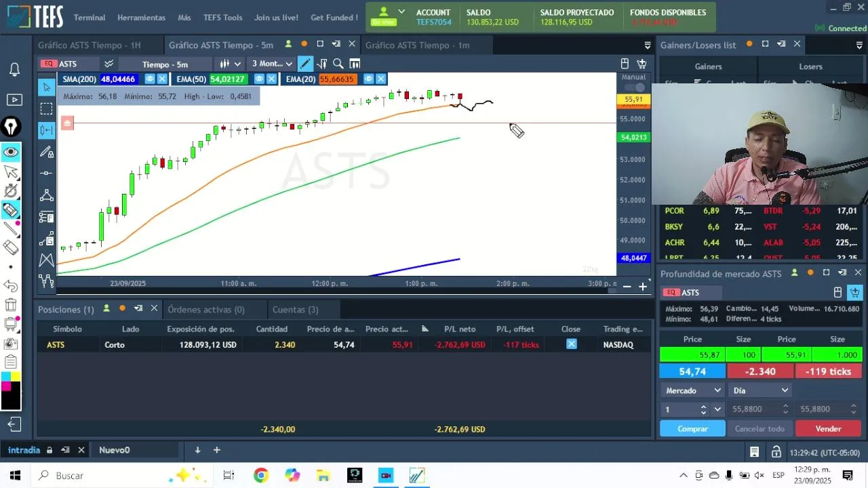
Task: Open the indicators icon next to pencil
Action: tap(321, 64)
